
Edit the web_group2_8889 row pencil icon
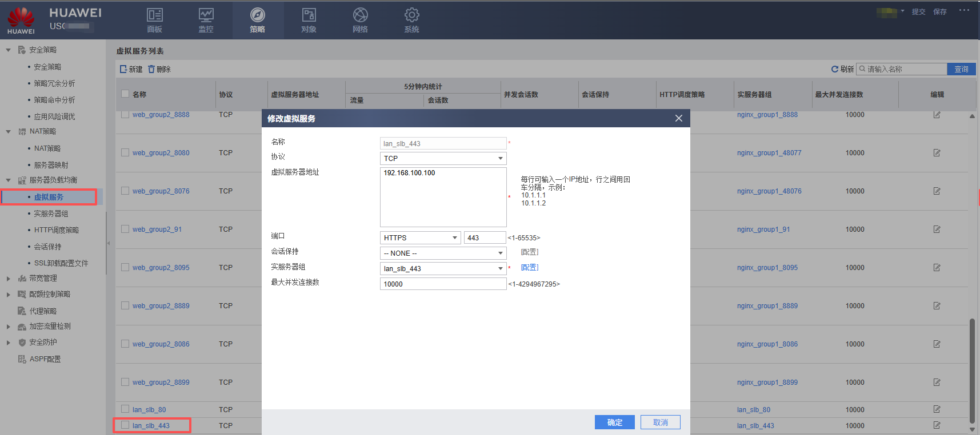(x=937, y=306)
